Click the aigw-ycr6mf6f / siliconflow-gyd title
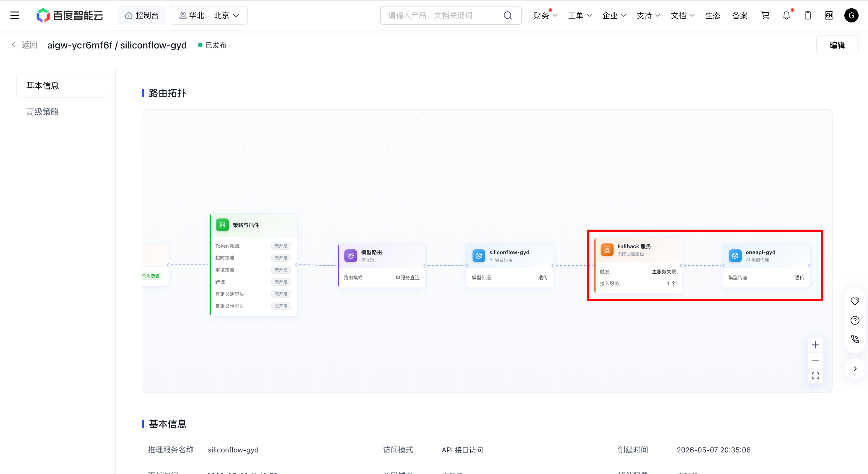Viewport: 868px width, 474px height. coord(117,45)
